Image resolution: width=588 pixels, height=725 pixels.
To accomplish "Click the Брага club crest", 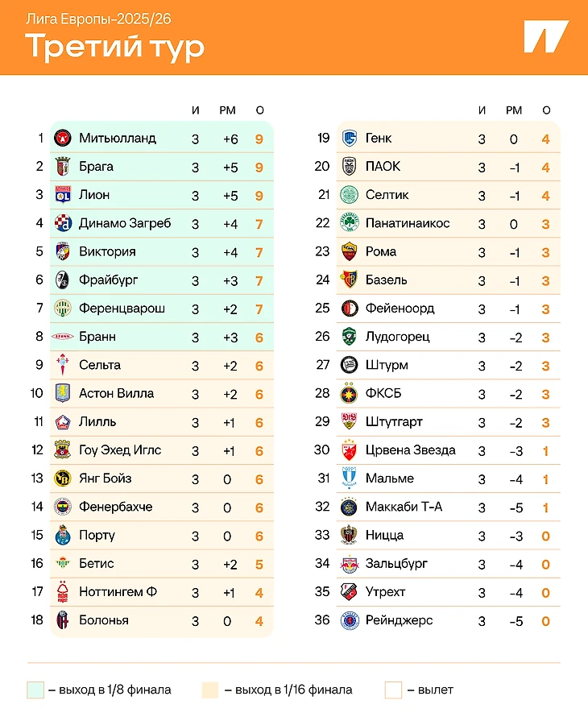I will click(63, 167).
